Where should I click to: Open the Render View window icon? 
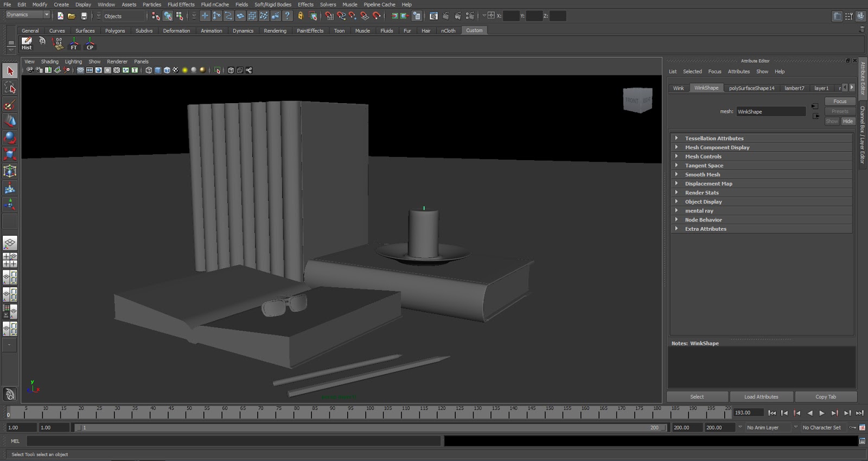coord(433,16)
